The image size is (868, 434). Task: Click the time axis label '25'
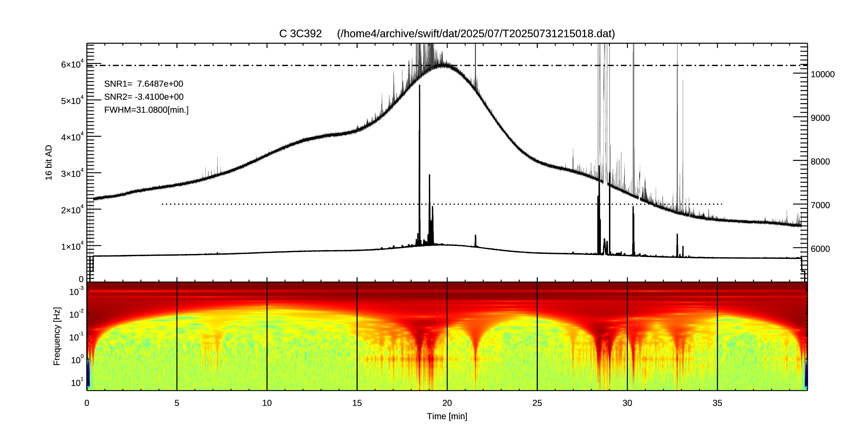[537, 403]
